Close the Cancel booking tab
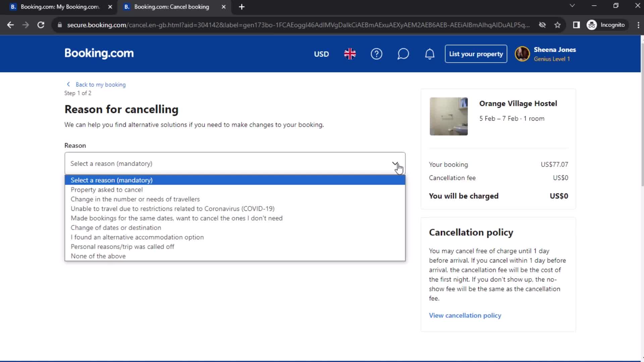The width and height of the screenshot is (644, 362). coord(224,7)
